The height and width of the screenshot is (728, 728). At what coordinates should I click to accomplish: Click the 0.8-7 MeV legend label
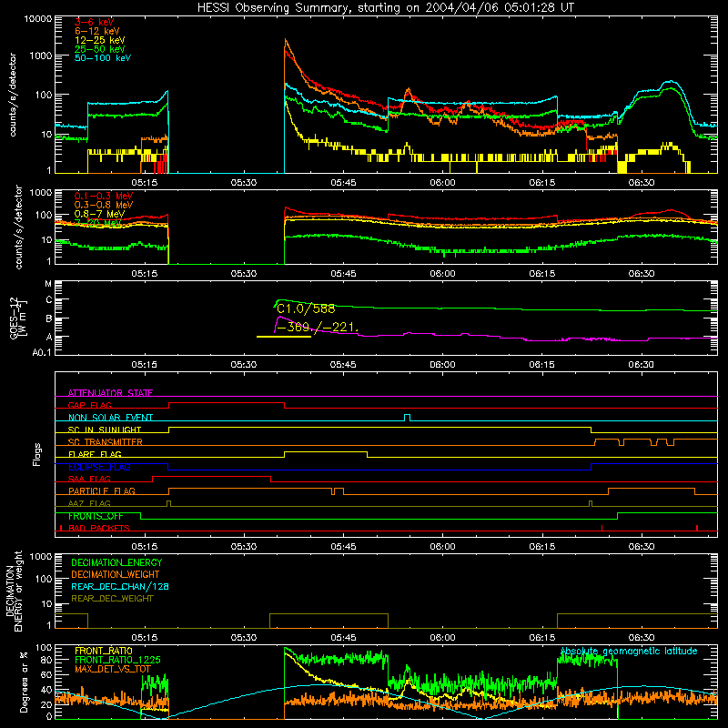click(99, 214)
